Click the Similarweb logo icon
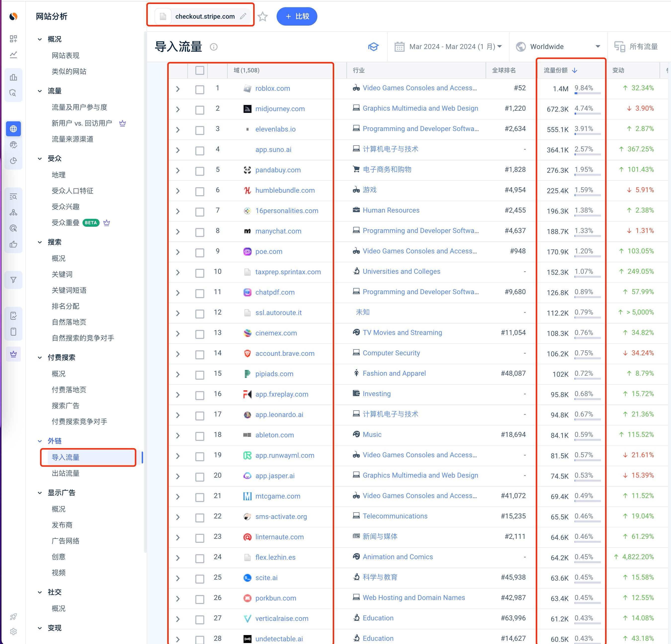671x644 pixels. pos(13,16)
